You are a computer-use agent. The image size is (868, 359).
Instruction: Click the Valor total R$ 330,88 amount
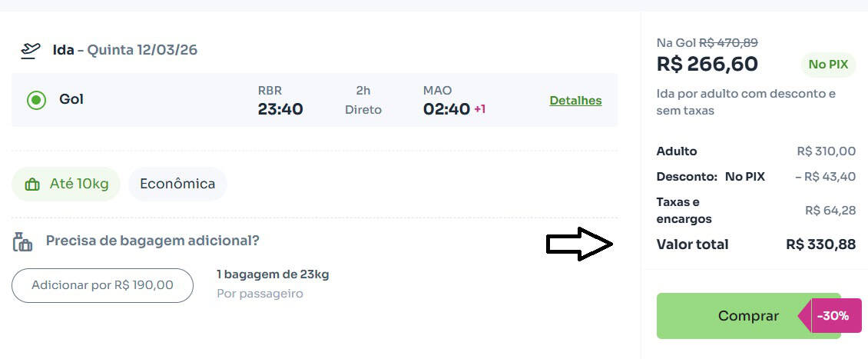coord(820,244)
